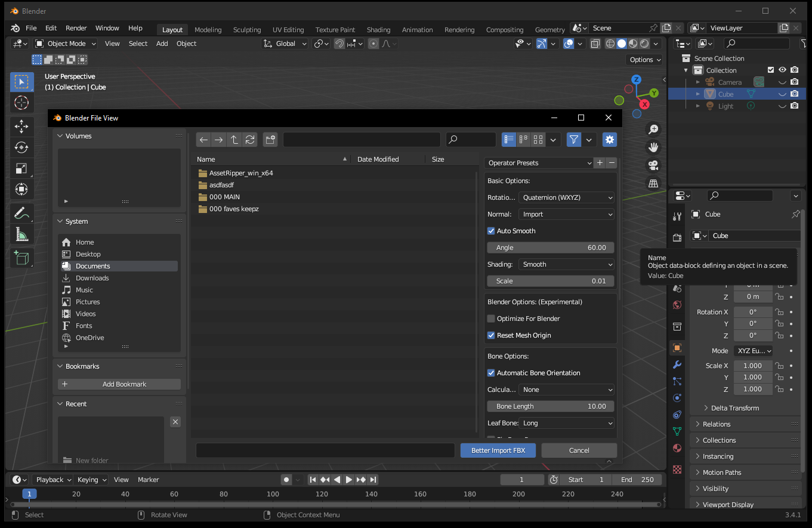Go back to previous folder in file view

point(203,140)
